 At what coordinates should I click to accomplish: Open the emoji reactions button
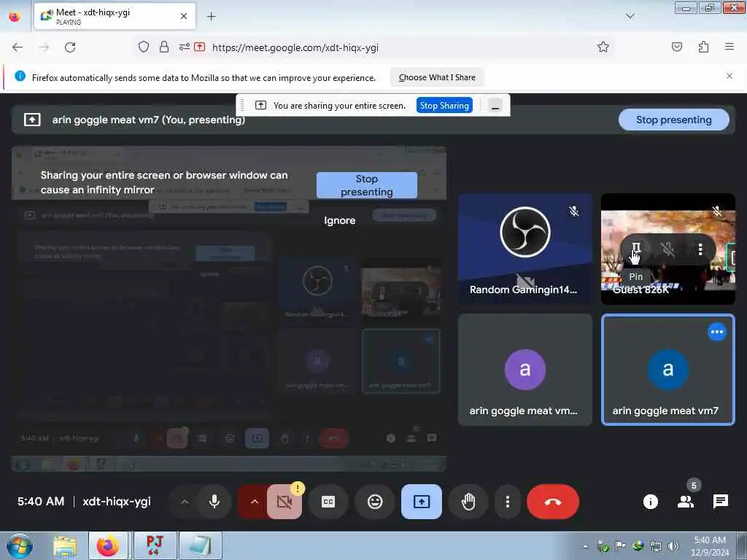375,502
